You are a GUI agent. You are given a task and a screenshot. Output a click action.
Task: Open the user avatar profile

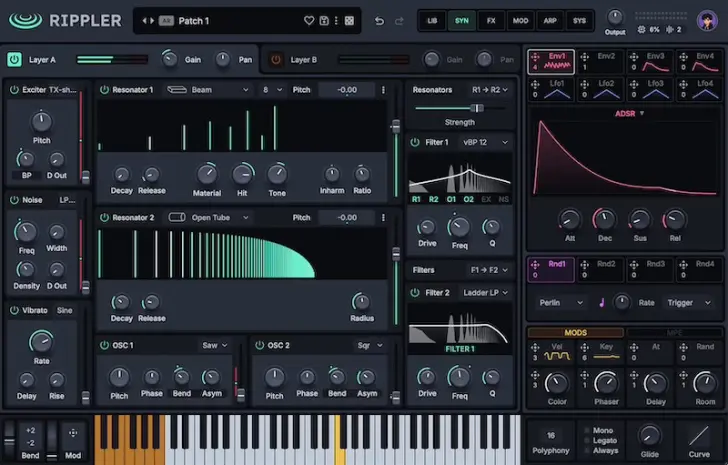pyautogui.click(x=707, y=20)
